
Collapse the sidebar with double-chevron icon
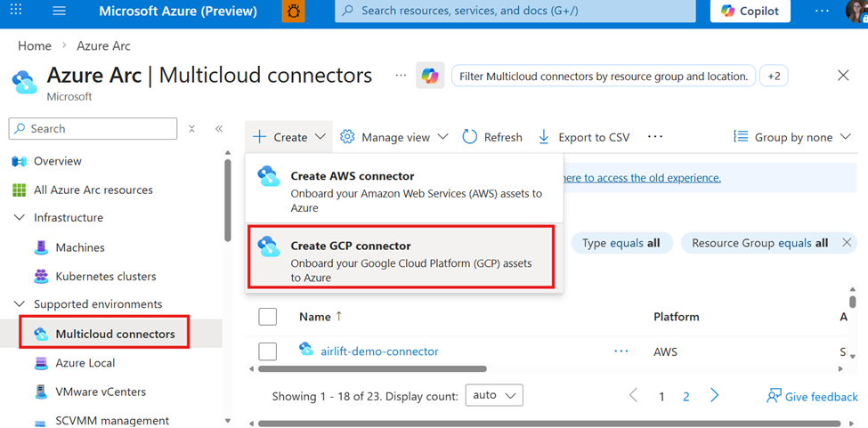pos(219,129)
